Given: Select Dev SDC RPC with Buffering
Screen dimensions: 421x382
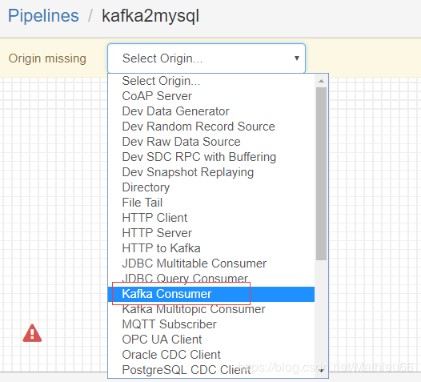Looking at the screenshot, I should 211,157.
